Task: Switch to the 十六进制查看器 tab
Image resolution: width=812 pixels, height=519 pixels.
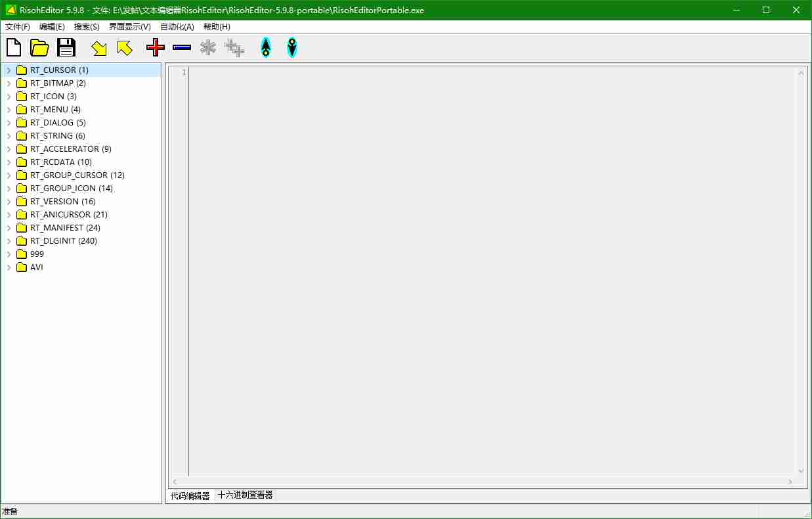Action: point(245,495)
